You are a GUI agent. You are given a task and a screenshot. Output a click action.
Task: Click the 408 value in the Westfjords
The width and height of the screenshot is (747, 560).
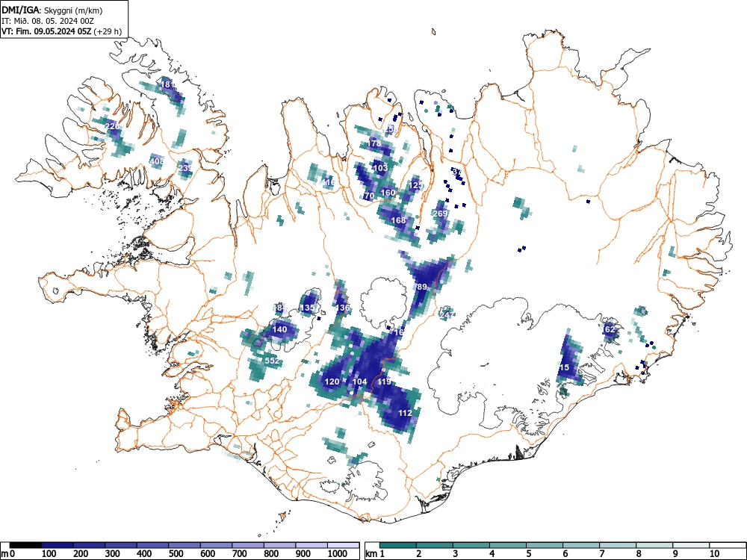(x=157, y=161)
